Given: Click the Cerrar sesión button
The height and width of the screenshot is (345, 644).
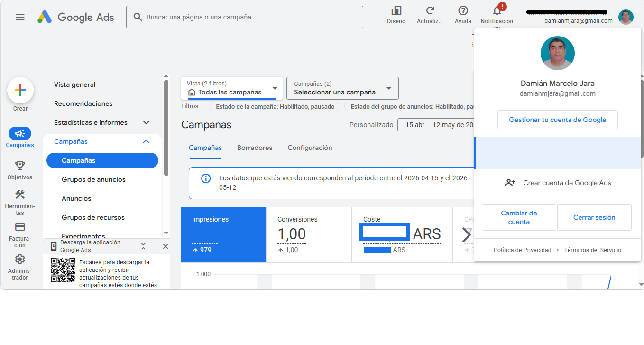Looking at the screenshot, I should 594,217.
